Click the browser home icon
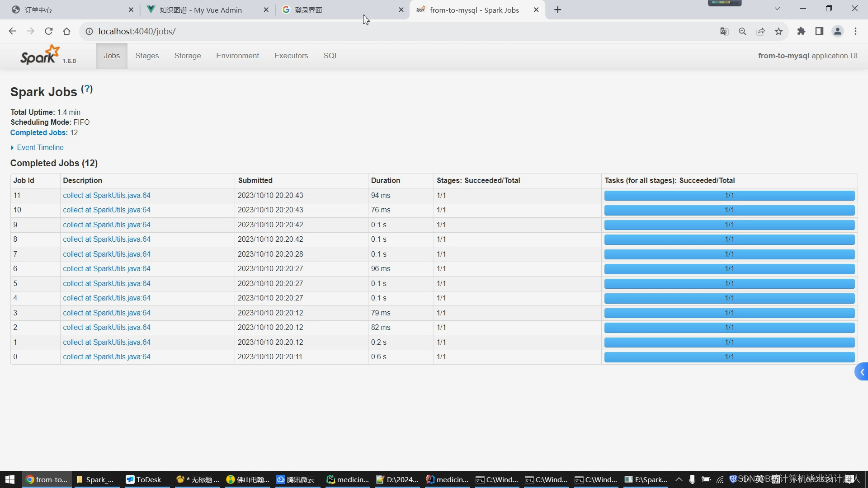The width and height of the screenshot is (868, 488). pos(67,31)
